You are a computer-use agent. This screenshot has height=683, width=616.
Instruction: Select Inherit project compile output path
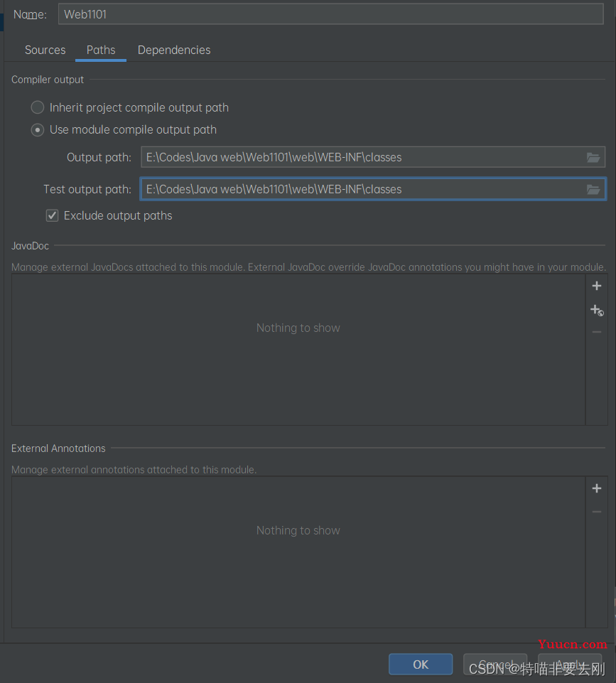click(38, 108)
